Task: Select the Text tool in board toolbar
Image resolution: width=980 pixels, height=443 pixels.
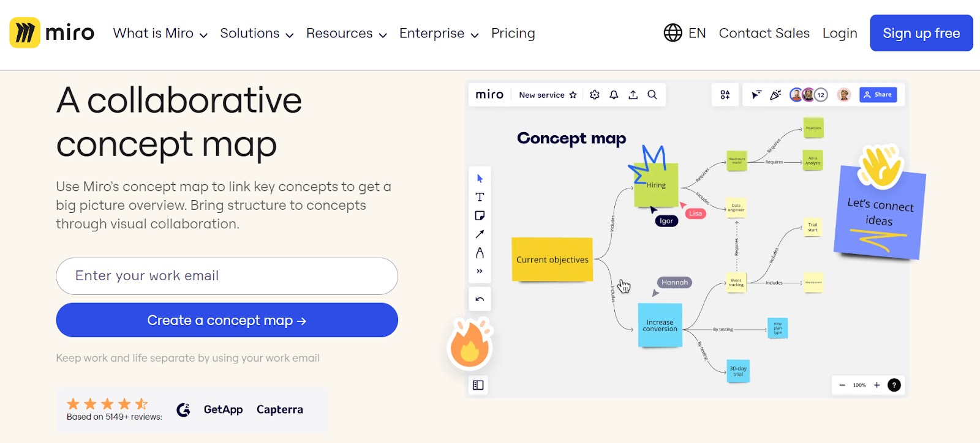Action: coord(480,197)
